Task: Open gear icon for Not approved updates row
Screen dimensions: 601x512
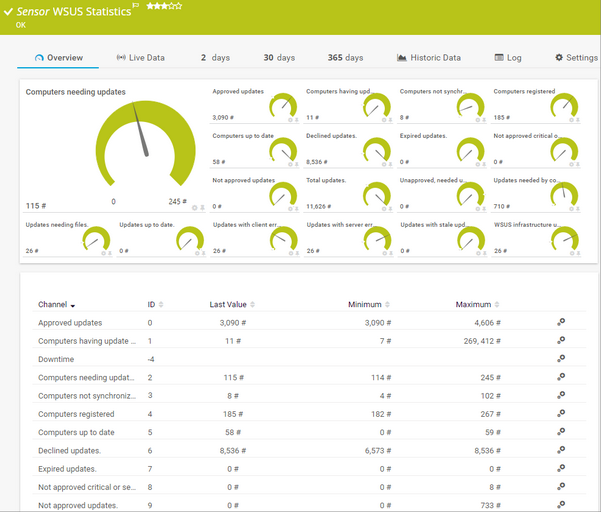Action: (x=561, y=505)
